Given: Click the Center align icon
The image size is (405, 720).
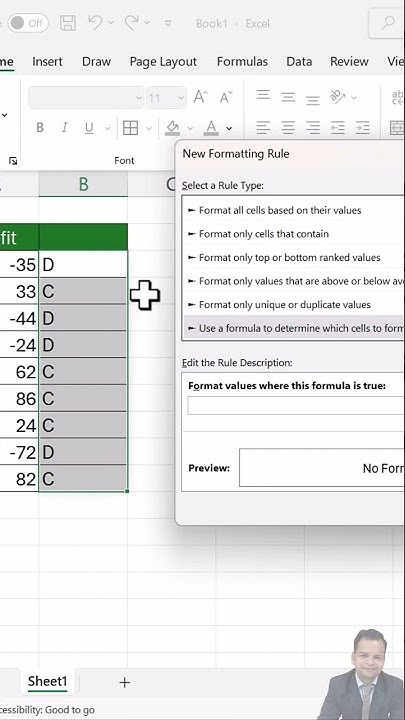Looking at the screenshot, I should [288, 128].
